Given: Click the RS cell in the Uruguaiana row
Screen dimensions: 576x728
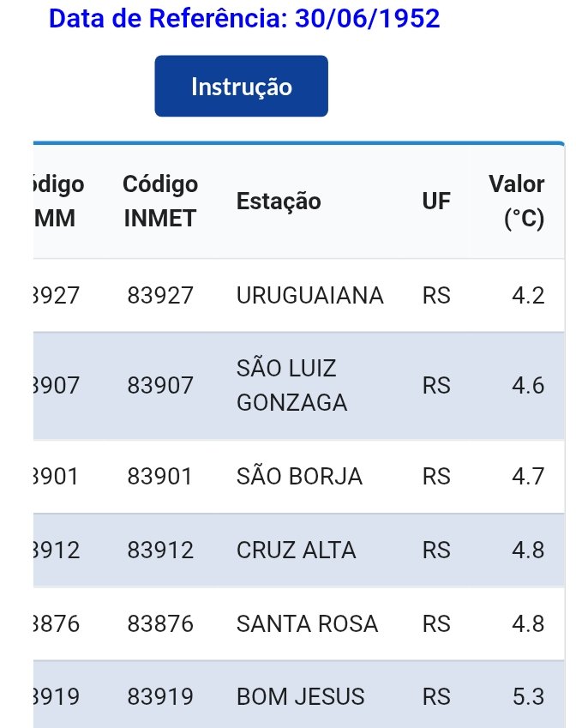Looking at the screenshot, I should 436,296.
